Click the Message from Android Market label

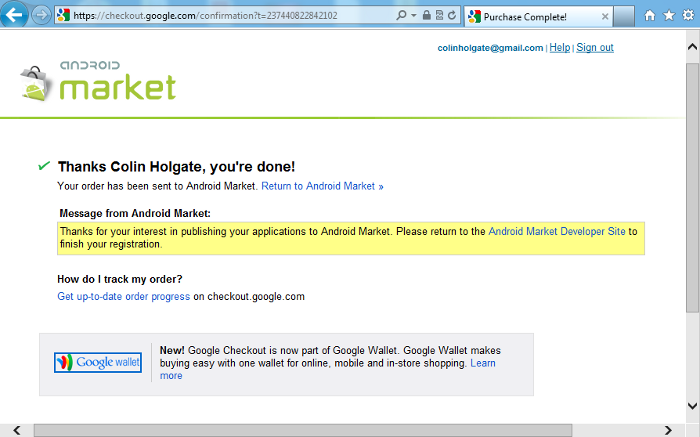click(135, 213)
